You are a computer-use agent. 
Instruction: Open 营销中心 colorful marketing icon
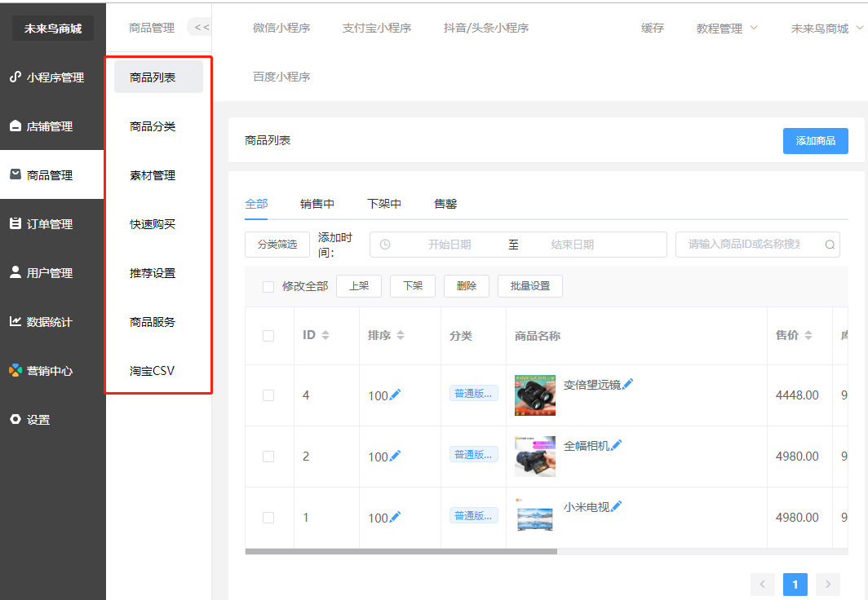tap(15, 371)
